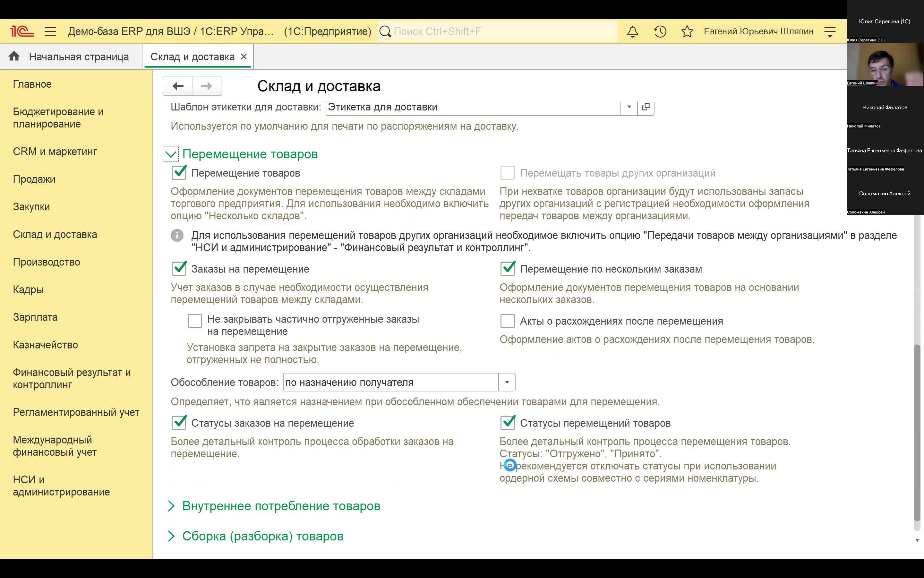
Task: Click Этикетка для доставки field
Action: coord(473,107)
